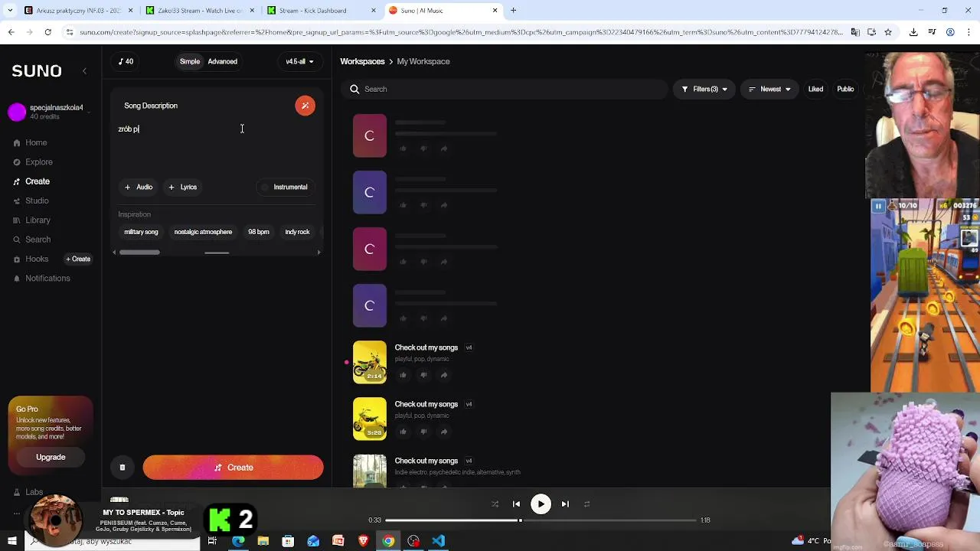This screenshot has width=980, height=551.
Task: Click the trash icon beside Create button
Action: coord(122,468)
